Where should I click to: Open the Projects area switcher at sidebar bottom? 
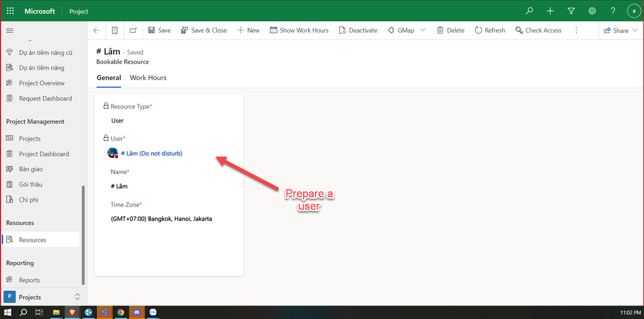point(43,297)
